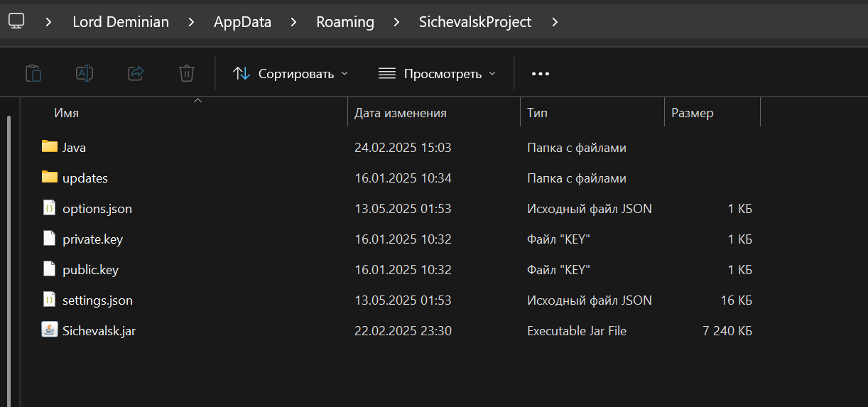Click the Delete trash icon
The width and height of the screenshot is (868, 407).
pos(187,73)
